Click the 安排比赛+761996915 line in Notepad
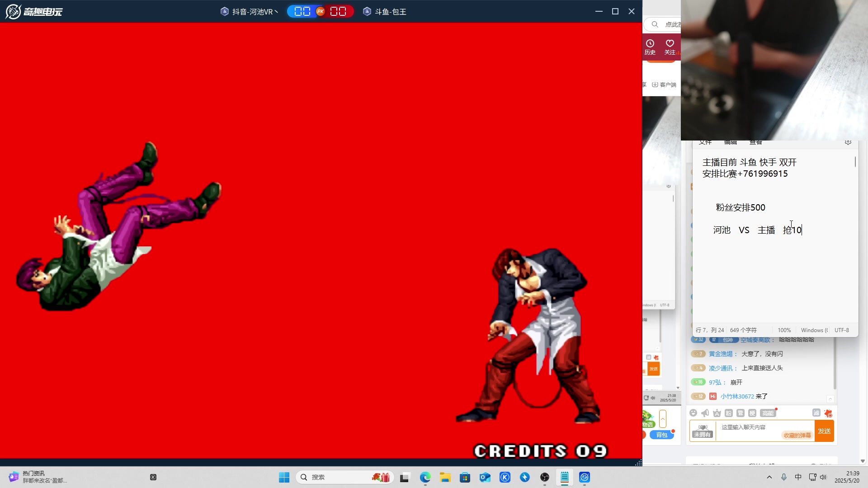Viewport: 868px width, 488px height. point(745,174)
